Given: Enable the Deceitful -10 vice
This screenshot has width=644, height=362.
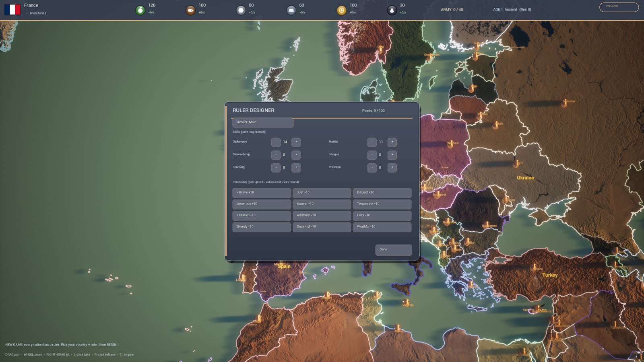Looking at the screenshot, I should click(x=322, y=227).
